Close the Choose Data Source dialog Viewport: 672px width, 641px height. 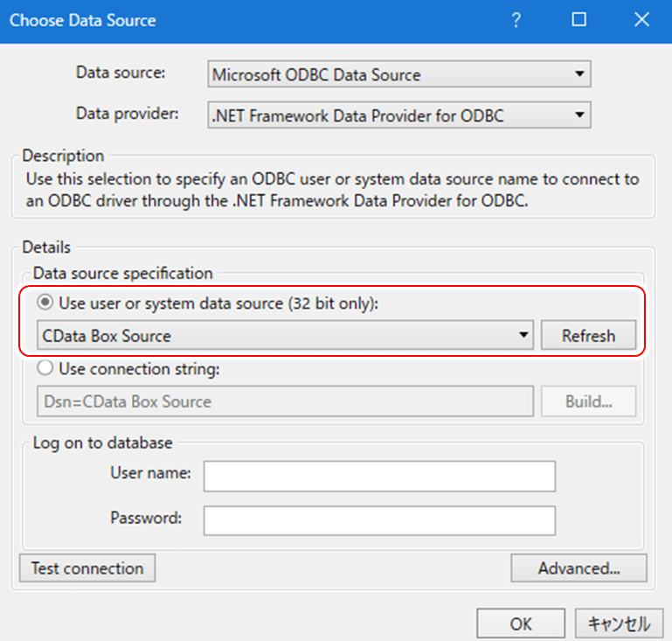642,19
